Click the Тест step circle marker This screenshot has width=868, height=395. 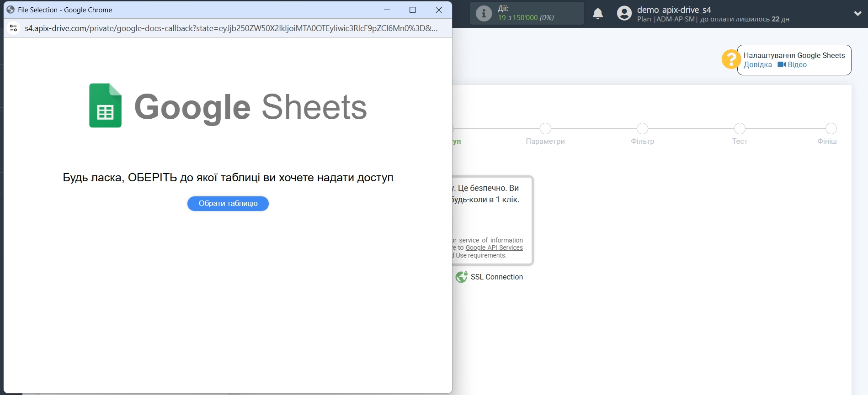(x=740, y=128)
